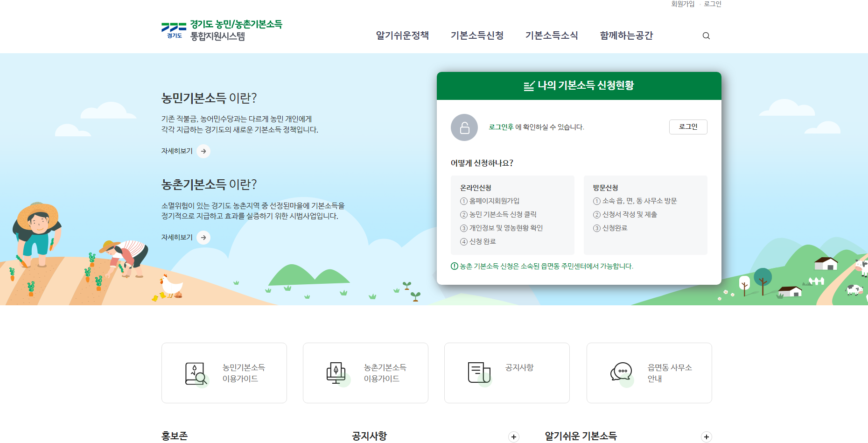Click step ③ 신청완료 in 방문신청
The width and height of the screenshot is (868, 443).
pyautogui.click(x=610, y=228)
